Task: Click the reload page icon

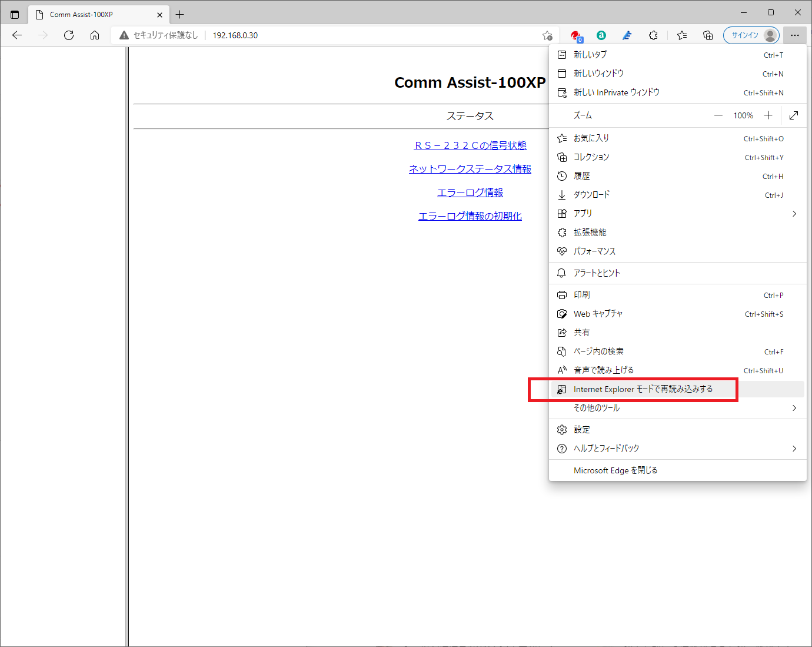Action: [x=69, y=35]
